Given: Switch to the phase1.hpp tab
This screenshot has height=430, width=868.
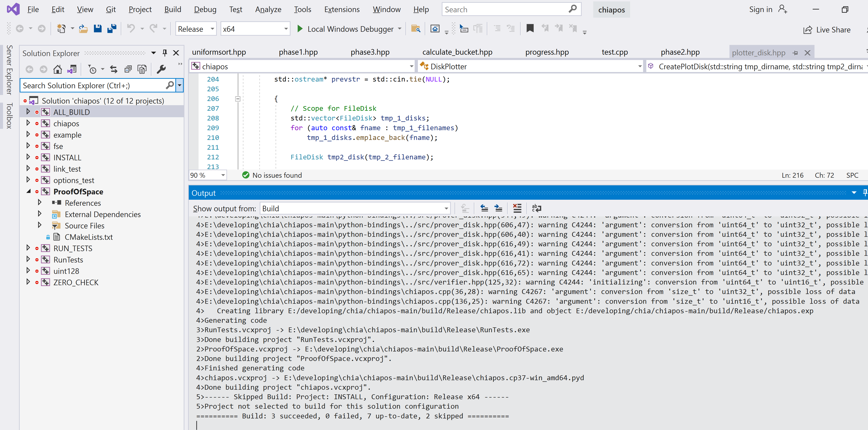Looking at the screenshot, I should pos(298,52).
